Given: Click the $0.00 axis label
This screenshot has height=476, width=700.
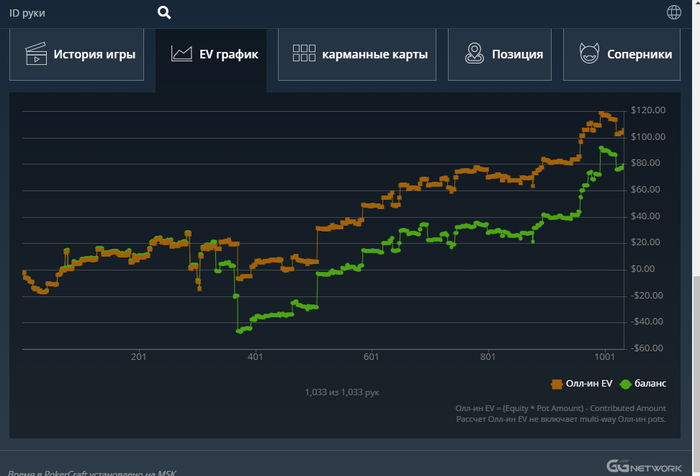Looking at the screenshot, I should tap(642, 269).
